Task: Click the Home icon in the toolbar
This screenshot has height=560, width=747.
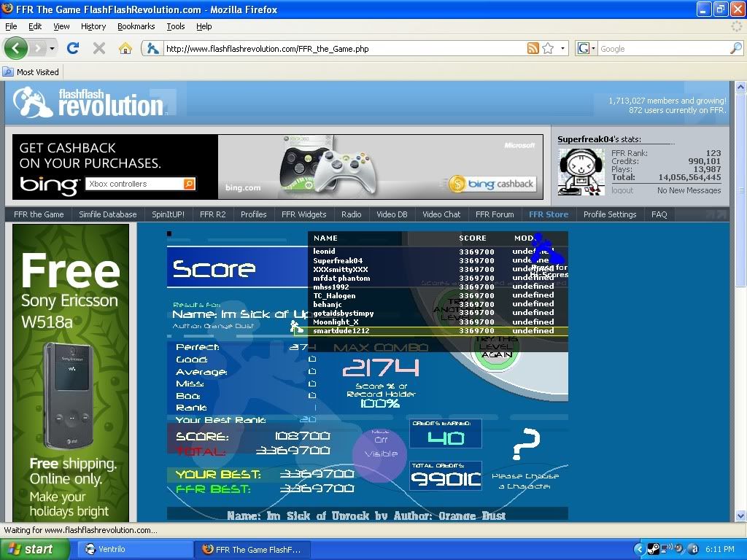Action: tap(125, 48)
